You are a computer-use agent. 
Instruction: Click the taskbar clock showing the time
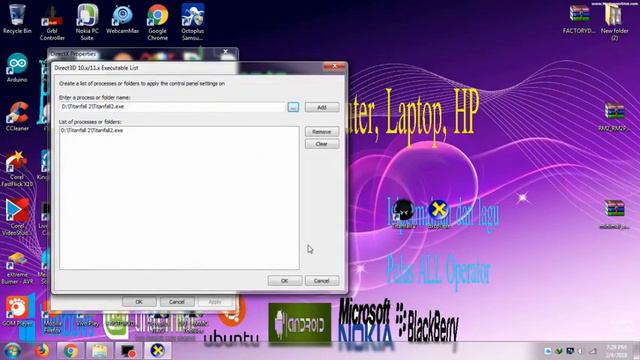pos(616,351)
